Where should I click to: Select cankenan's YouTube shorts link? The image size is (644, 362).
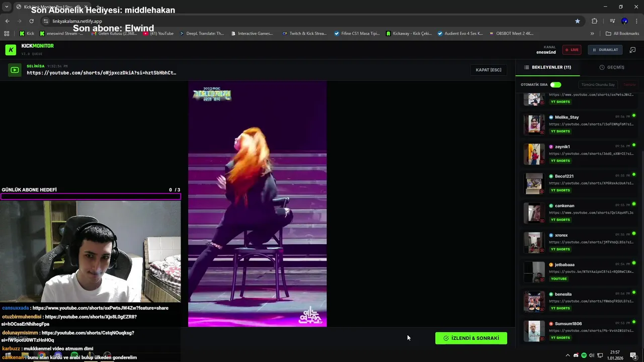(x=591, y=213)
